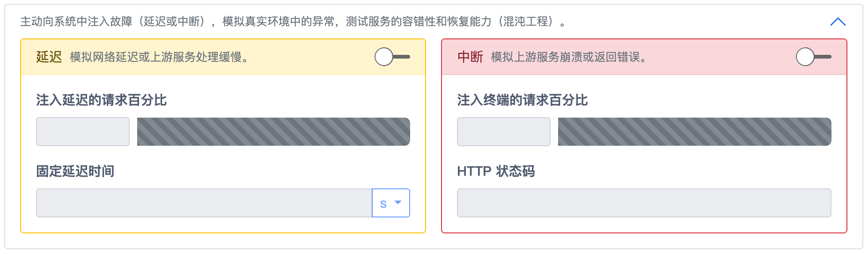Open the delay time unit "s" dropdown
The width and height of the screenshot is (868, 254).
tap(390, 203)
